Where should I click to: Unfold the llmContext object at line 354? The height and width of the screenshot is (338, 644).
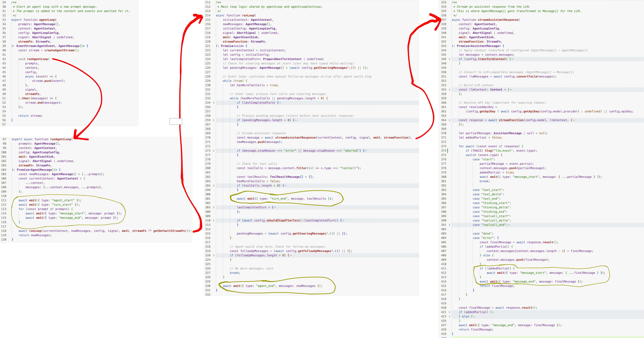pyautogui.click(x=449, y=90)
